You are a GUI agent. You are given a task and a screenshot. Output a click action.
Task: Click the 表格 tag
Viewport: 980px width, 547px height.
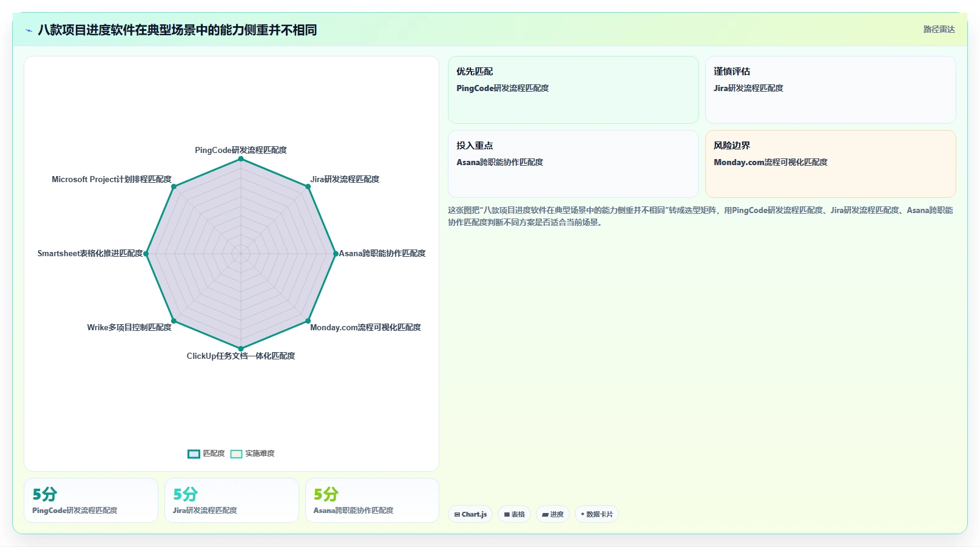515,514
